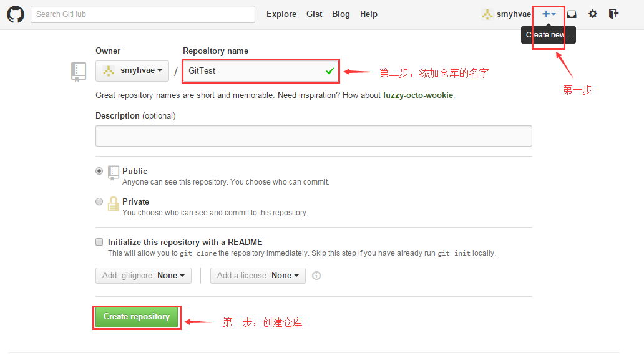Focus the Search GitHub field
The image size is (644, 358).
coord(142,14)
